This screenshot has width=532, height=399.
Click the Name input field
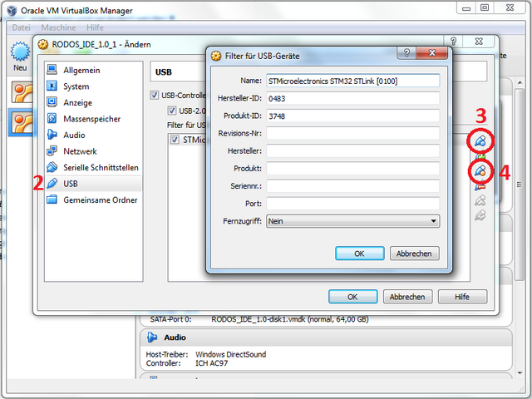pos(352,81)
